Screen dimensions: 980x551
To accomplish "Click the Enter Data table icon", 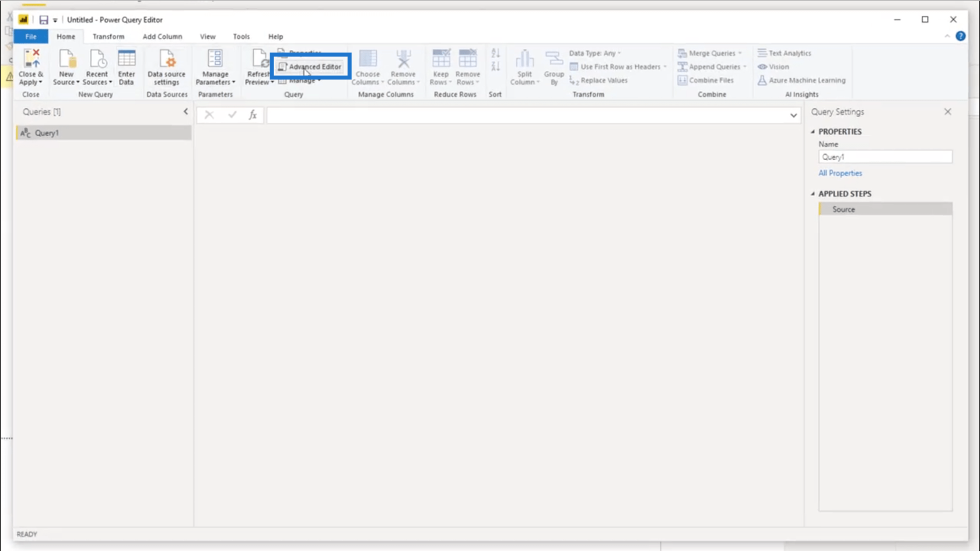I will point(126,60).
